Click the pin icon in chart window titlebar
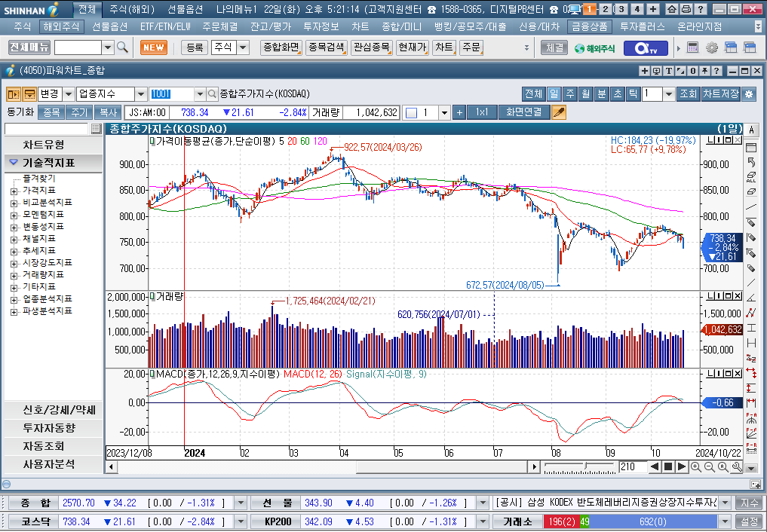The height and width of the screenshot is (532, 767). click(704, 71)
